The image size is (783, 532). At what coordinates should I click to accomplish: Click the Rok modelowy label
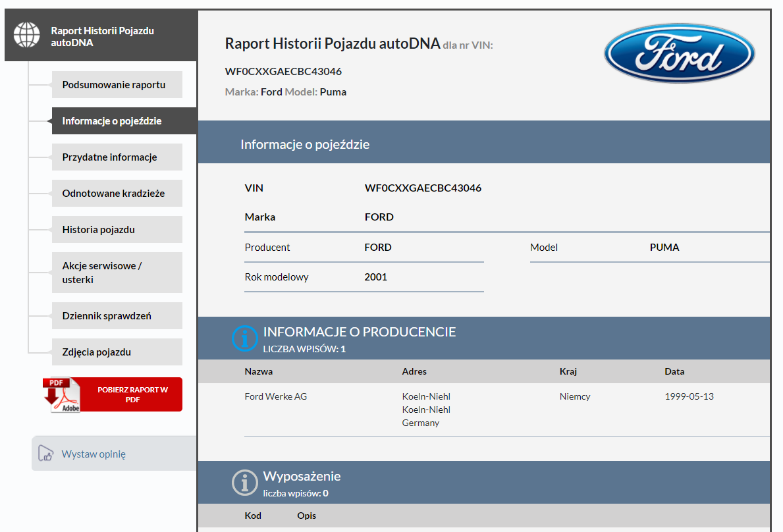pyautogui.click(x=277, y=277)
